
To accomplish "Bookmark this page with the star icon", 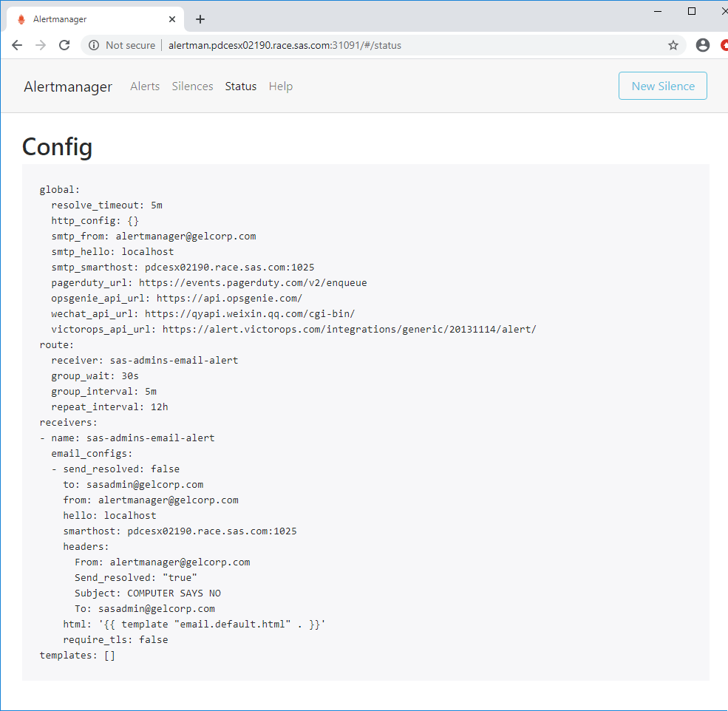I will (x=673, y=45).
